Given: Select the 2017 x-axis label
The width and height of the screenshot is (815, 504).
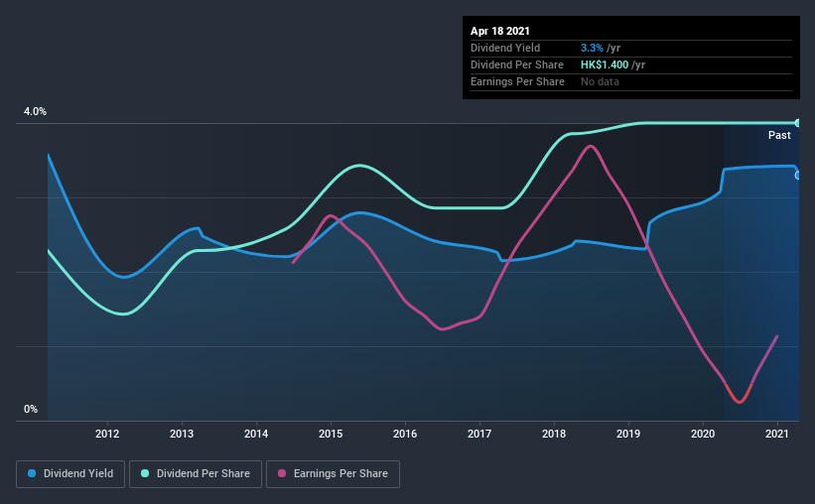Looking at the screenshot, I should point(479,434).
